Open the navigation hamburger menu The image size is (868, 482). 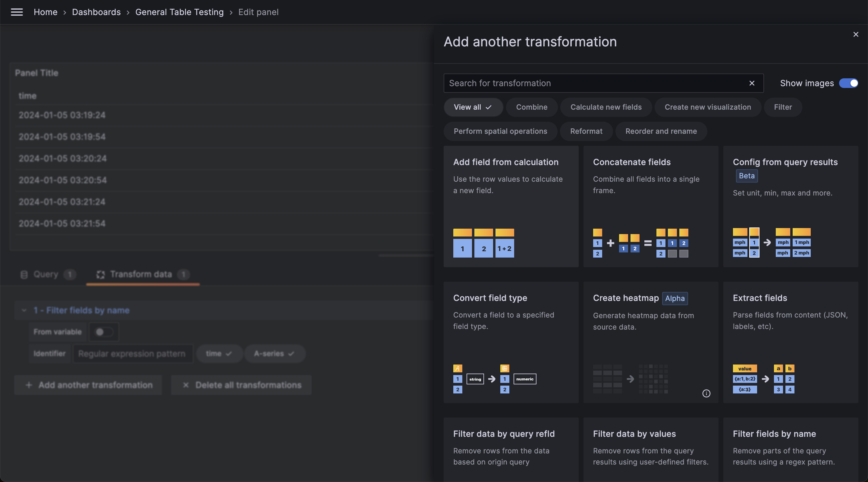17,12
